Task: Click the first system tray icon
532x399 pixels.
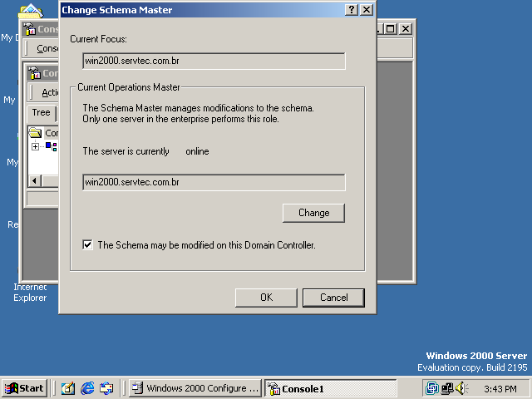Action: click(432, 388)
